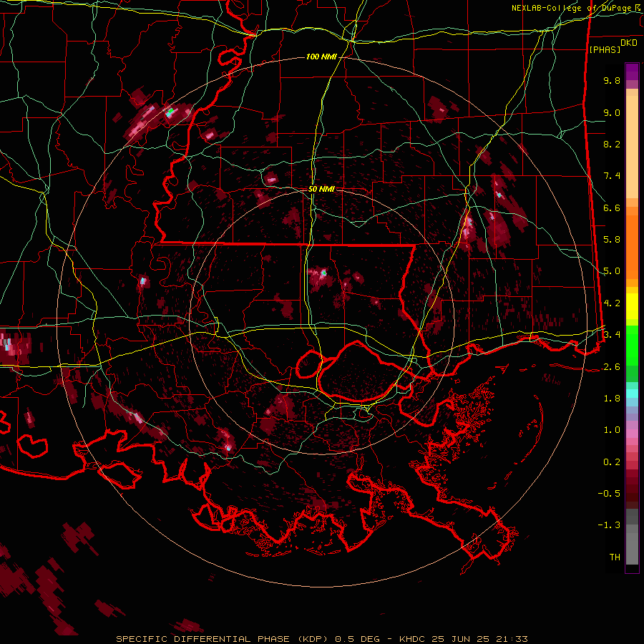Click the 4.2 scale value
The width and height of the screenshot is (644, 644).
[x=612, y=303]
